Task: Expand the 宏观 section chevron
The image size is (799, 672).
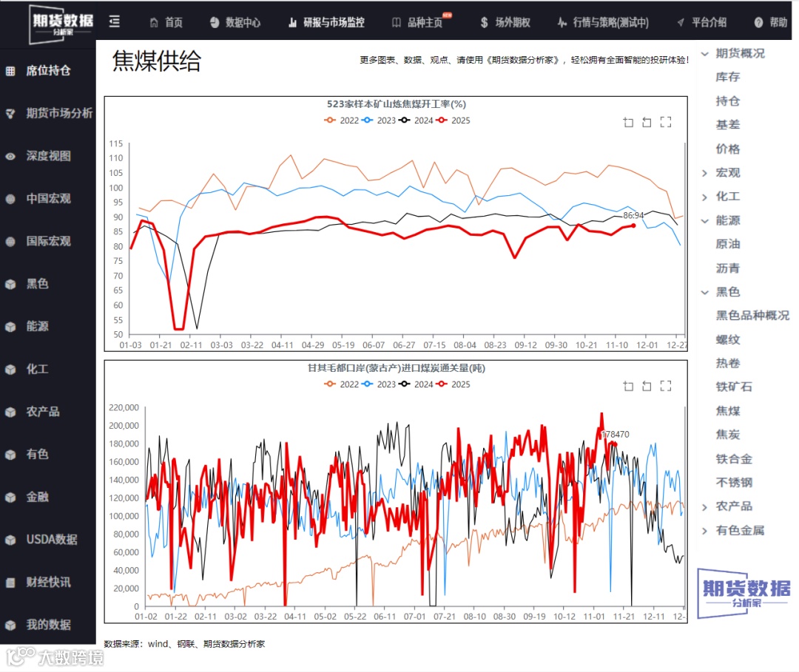Action: coord(705,173)
